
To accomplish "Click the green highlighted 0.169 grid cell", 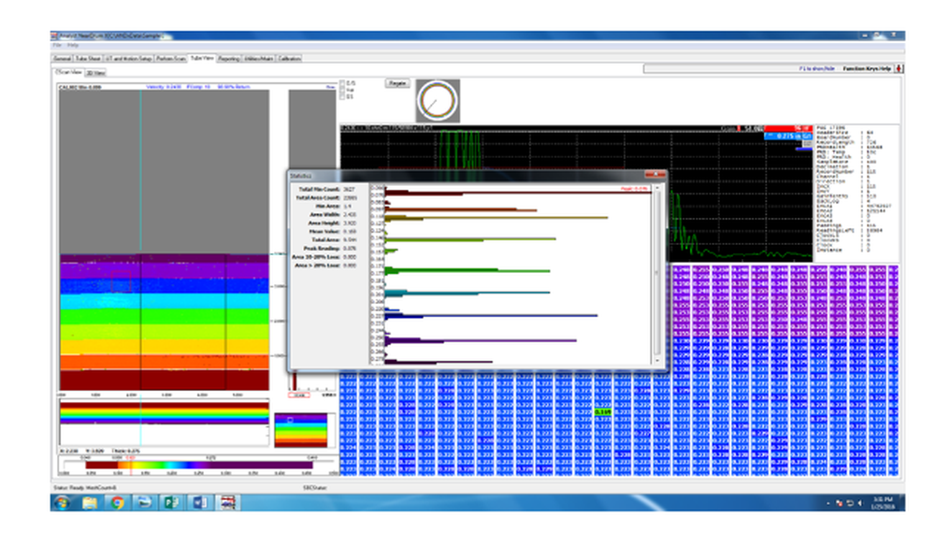I will [x=603, y=412].
